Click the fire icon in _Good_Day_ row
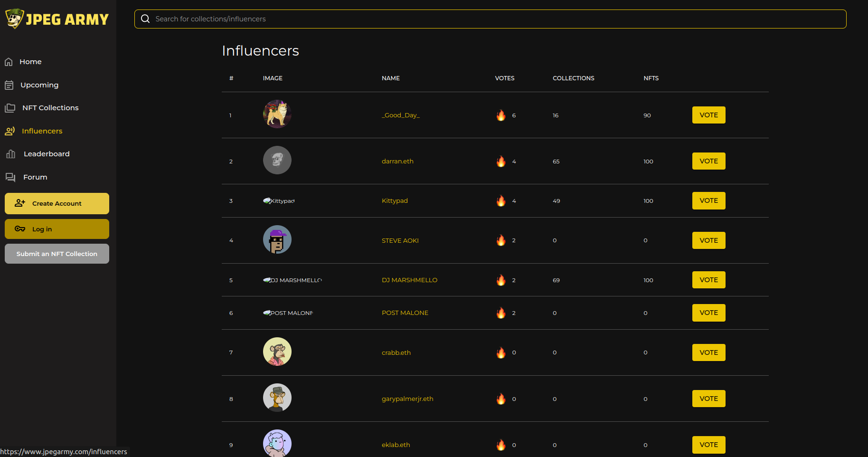This screenshot has height=457, width=868. pyautogui.click(x=501, y=115)
